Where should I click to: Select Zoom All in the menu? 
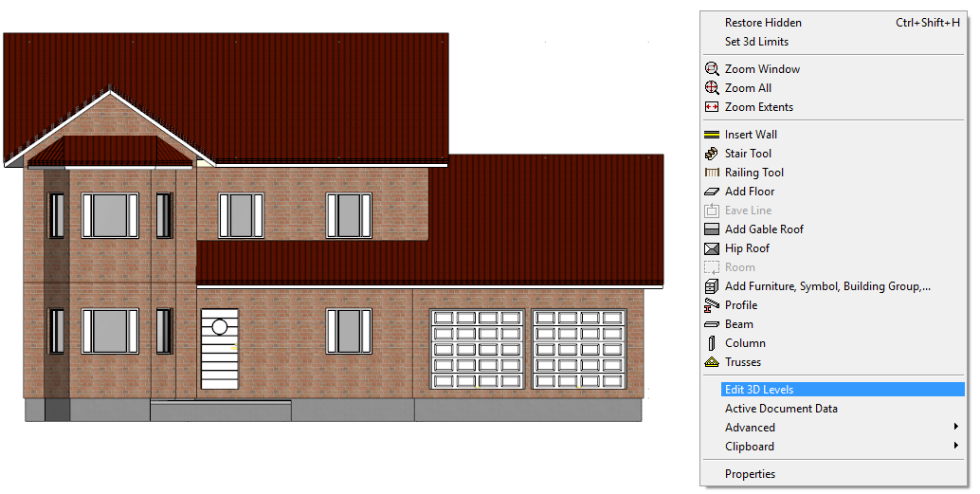[x=748, y=88]
